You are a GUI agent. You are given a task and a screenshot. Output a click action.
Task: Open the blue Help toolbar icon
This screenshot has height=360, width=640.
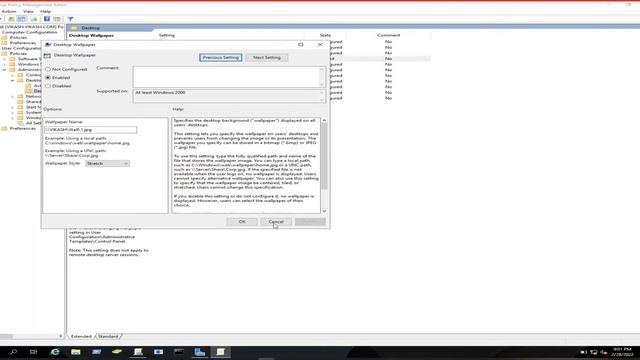(47, 19)
